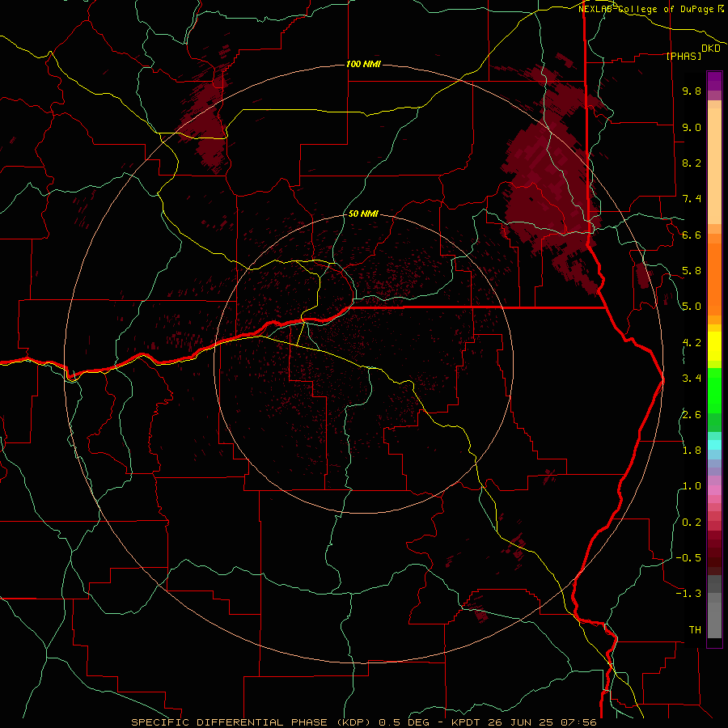The width and height of the screenshot is (728, 728).
Task: Click the 6.6 legend value
Action: pyautogui.click(x=692, y=235)
